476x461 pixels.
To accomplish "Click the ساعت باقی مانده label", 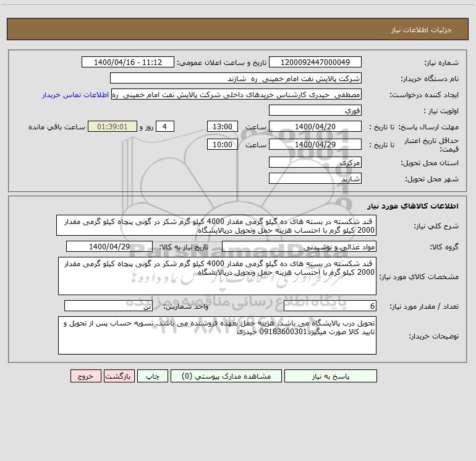I will click(x=57, y=127).
